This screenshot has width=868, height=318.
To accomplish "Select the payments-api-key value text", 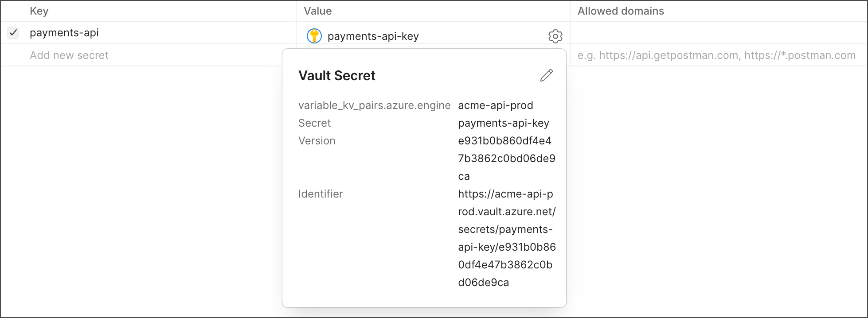I will click(373, 36).
